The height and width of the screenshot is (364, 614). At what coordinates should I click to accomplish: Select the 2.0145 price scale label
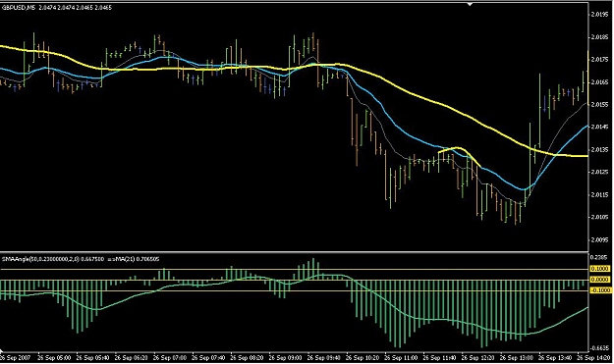point(599,128)
